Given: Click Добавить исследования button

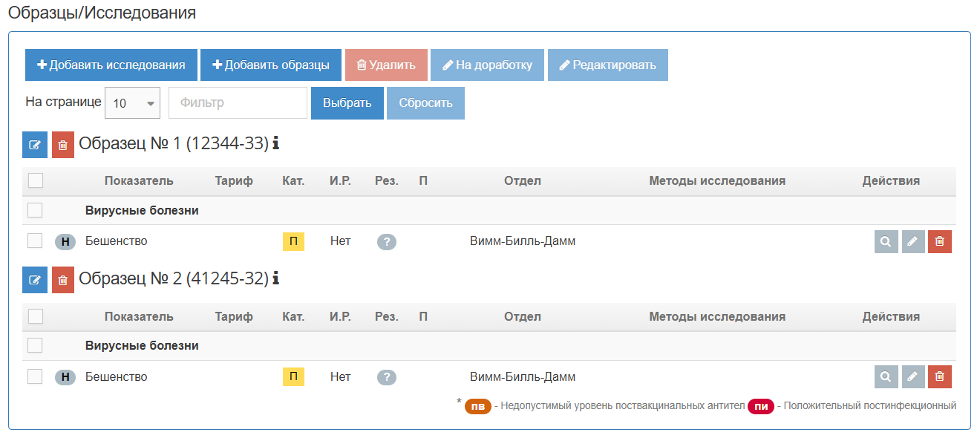Looking at the screenshot, I should [x=111, y=65].
